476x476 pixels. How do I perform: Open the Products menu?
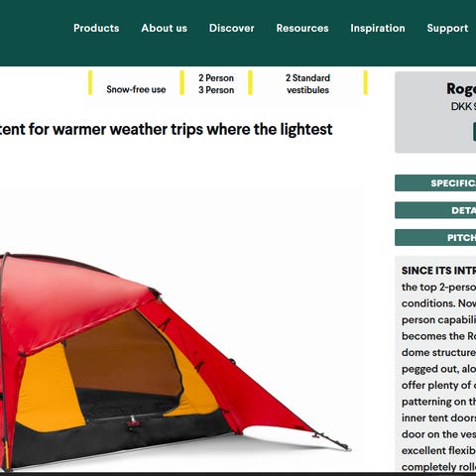[96, 28]
